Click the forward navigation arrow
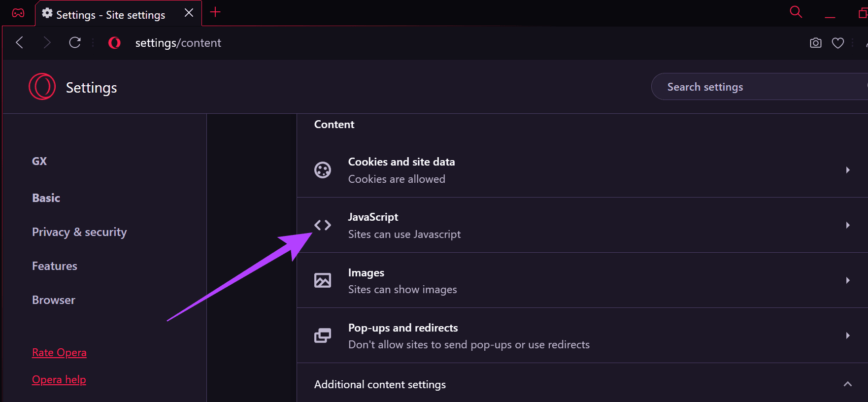 47,43
